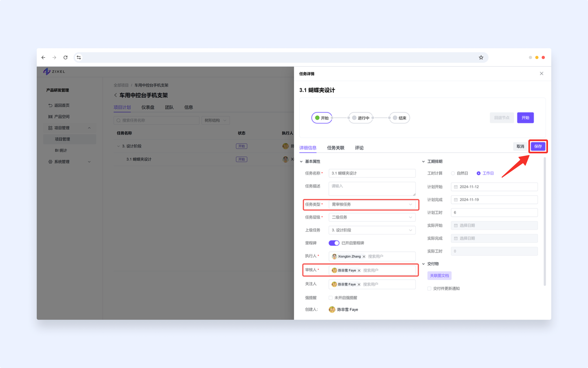This screenshot has height=368, width=588.
Task: Select the 结束 workflow node
Action: click(x=399, y=118)
